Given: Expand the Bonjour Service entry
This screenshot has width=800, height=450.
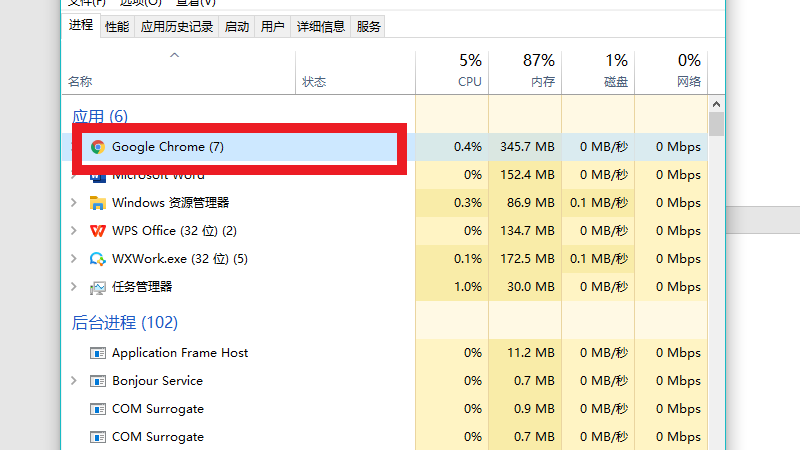Looking at the screenshot, I should click(x=74, y=381).
